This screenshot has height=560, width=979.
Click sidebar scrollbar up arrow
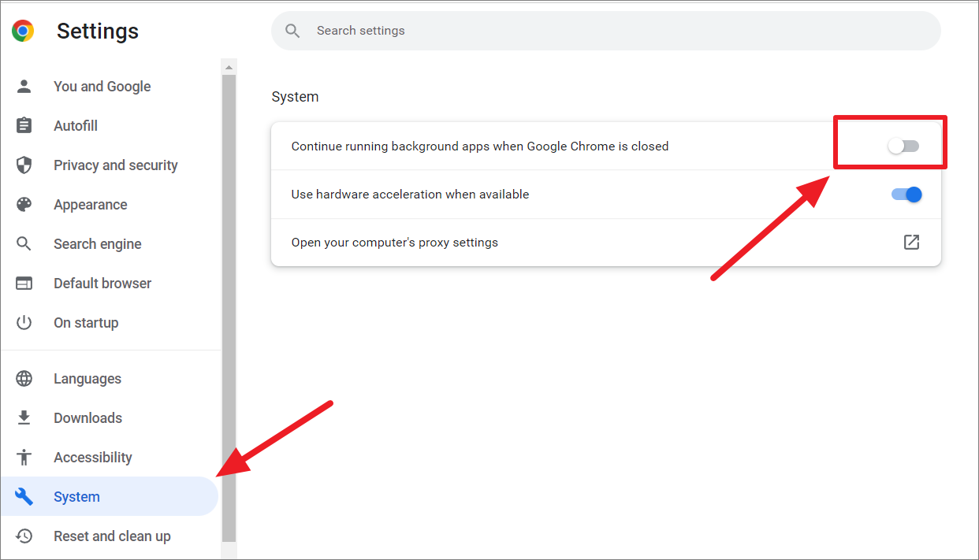[x=229, y=66]
